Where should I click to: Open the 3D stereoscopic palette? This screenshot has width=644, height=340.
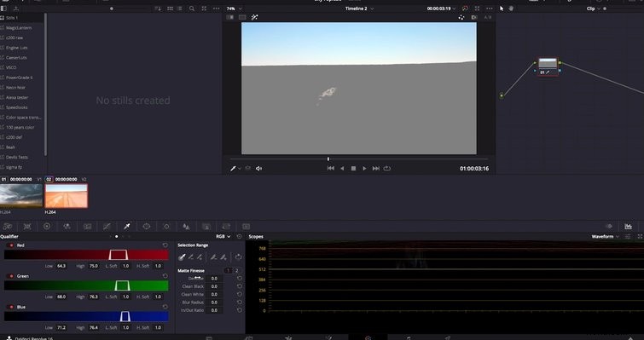pyautogui.click(x=246, y=227)
